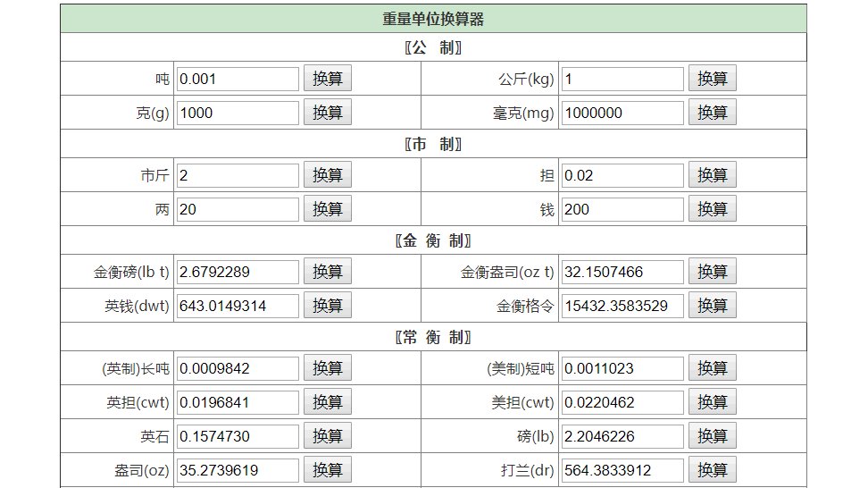This screenshot has width=868, height=488.
Task: Click the 换算 button for 担
Action: pyautogui.click(x=712, y=175)
